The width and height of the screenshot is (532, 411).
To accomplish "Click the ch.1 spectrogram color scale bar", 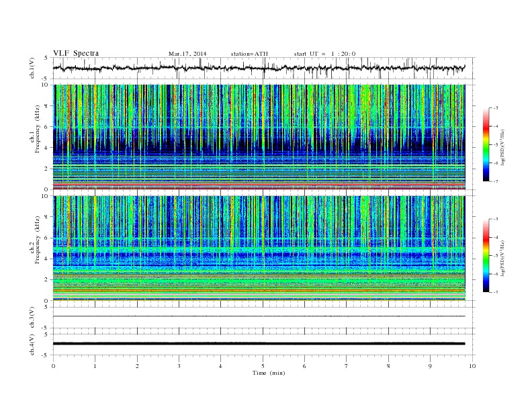I will 486,144.
